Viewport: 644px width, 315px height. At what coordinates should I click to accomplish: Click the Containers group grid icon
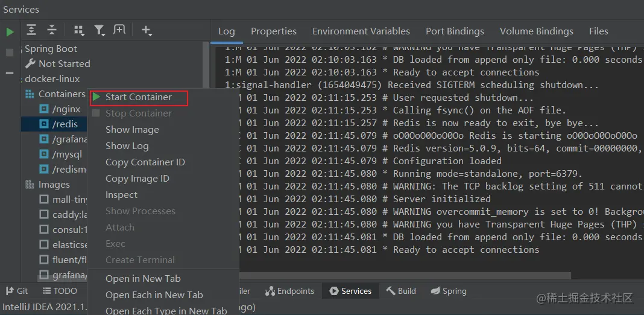pyautogui.click(x=30, y=94)
